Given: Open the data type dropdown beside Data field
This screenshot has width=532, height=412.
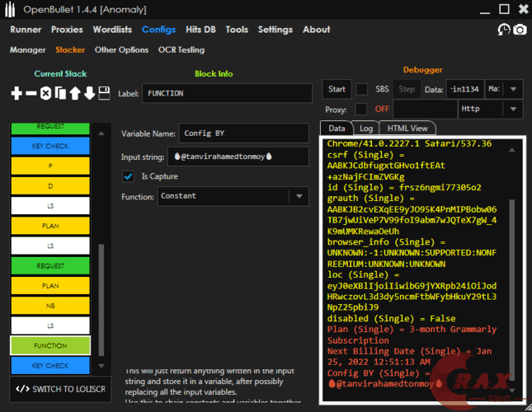Looking at the screenshot, I should [513, 89].
